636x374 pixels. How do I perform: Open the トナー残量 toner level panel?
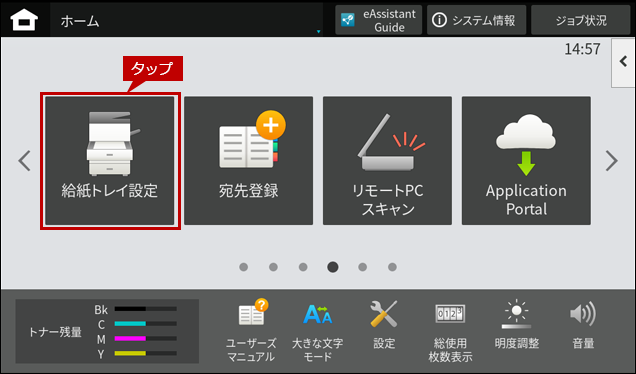107,331
